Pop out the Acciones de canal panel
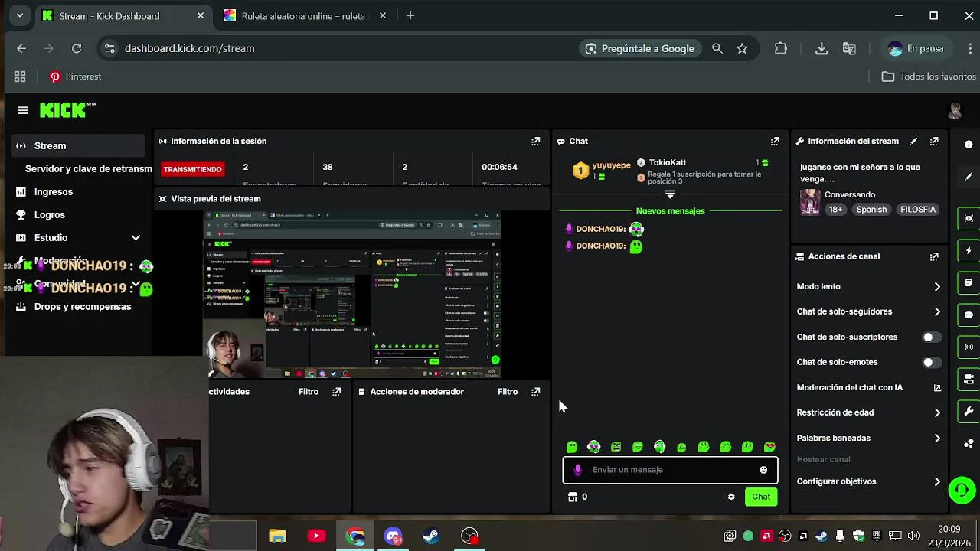Viewport: 980px width, 551px height. point(934,256)
